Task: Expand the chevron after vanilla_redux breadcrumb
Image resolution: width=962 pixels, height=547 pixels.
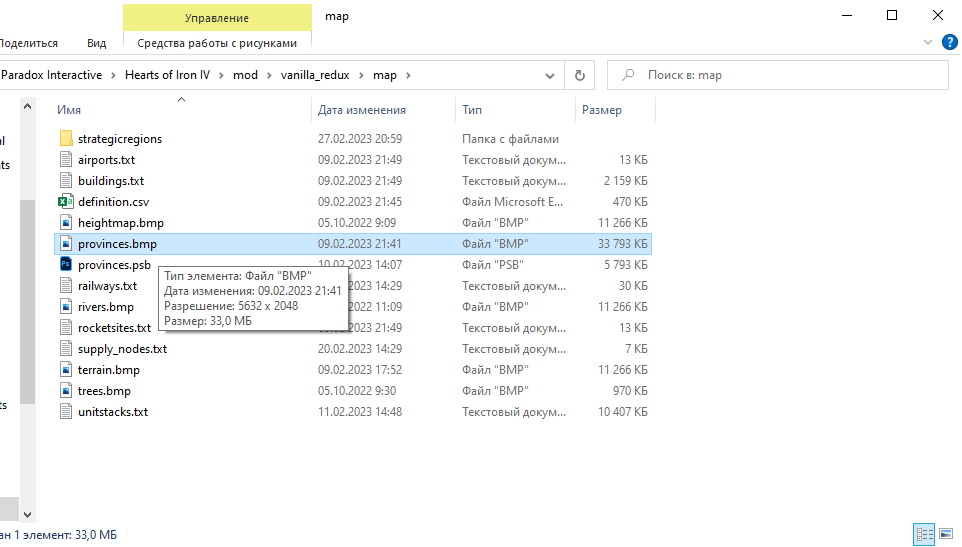Action: [x=361, y=75]
